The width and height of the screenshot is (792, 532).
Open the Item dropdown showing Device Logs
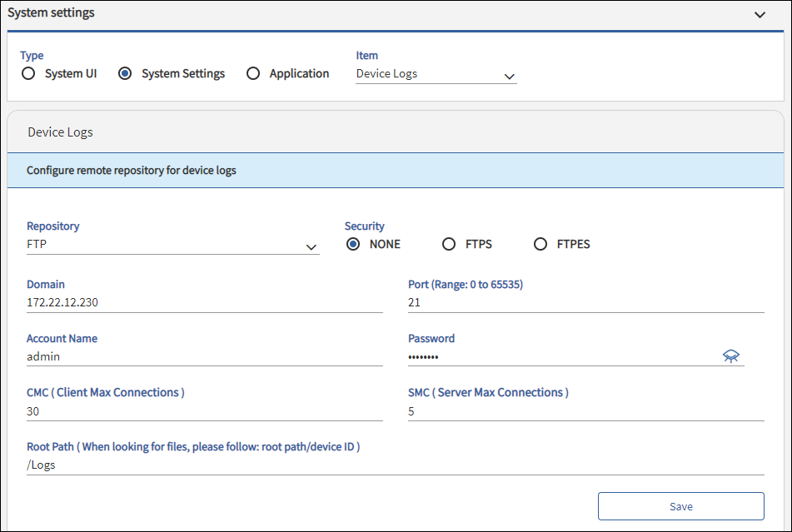pyautogui.click(x=436, y=74)
